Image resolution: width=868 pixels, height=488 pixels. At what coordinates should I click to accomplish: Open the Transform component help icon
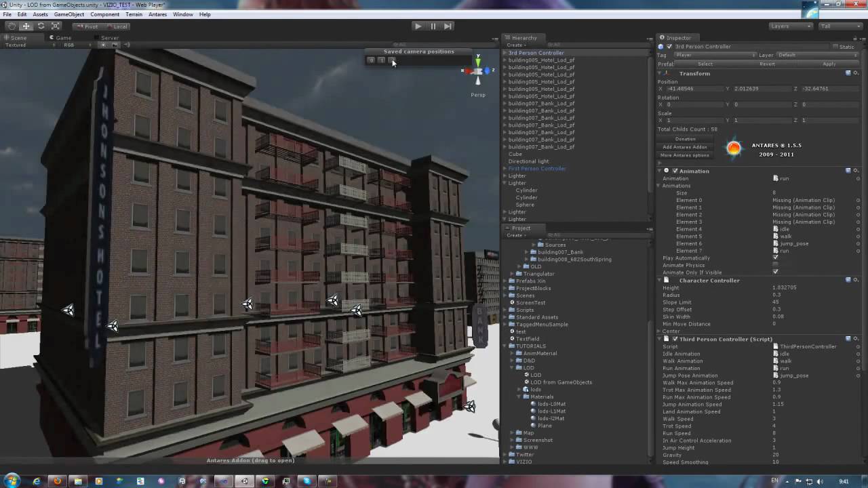coord(848,73)
